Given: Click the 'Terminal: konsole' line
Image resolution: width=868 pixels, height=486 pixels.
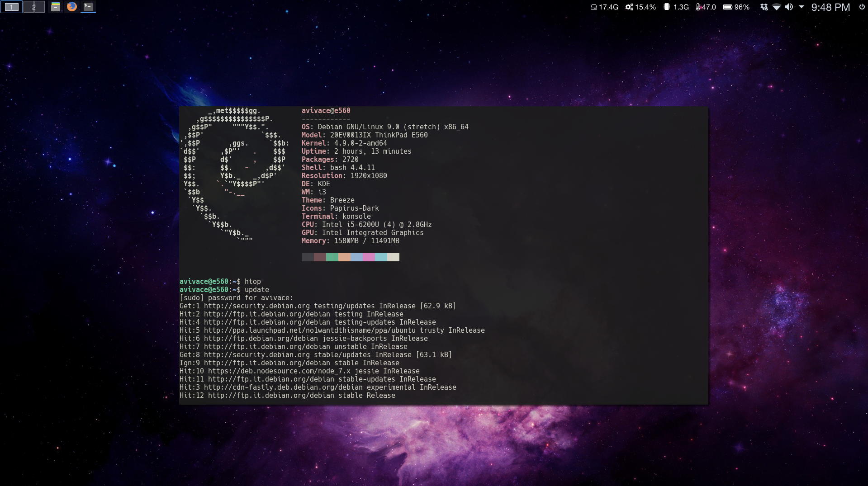Looking at the screenshot, I should [x=336, y=217].
